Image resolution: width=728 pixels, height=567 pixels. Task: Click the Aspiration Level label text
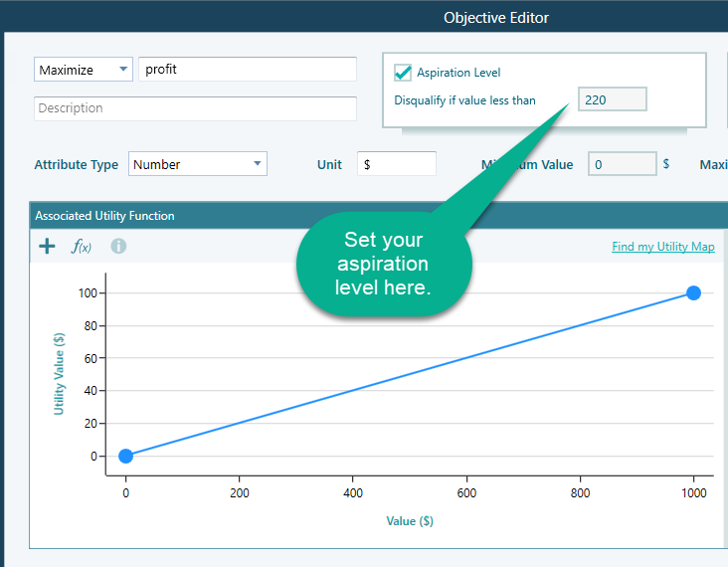(x=458, y=73)
